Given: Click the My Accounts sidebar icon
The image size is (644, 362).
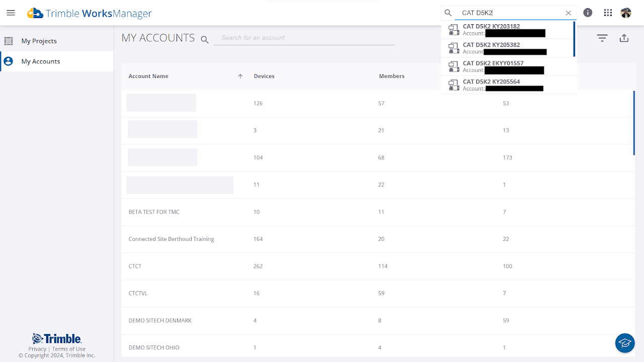Looking at the screenshot, I should point(9,61).
